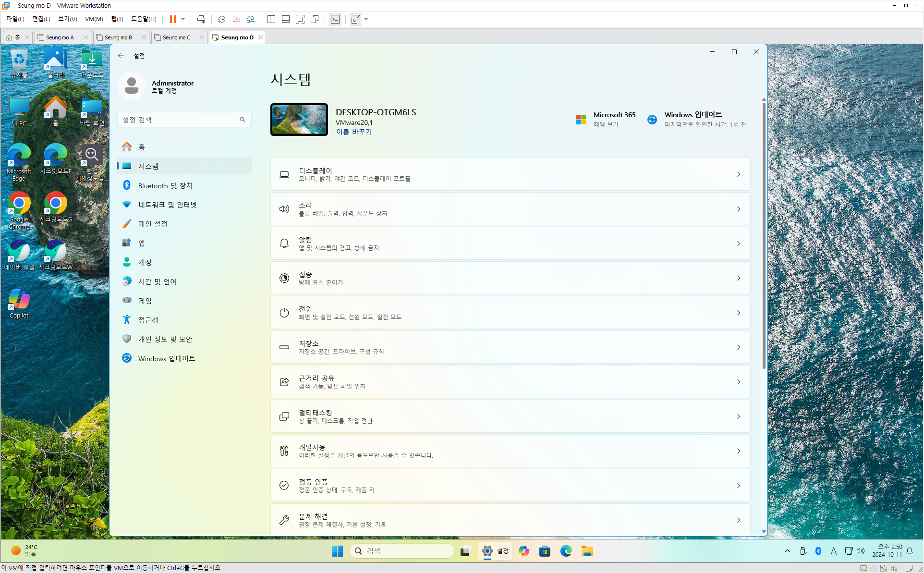Select 앱 in Settings sidebar
Screen dimensions: 924x573
tap(184, 243)
